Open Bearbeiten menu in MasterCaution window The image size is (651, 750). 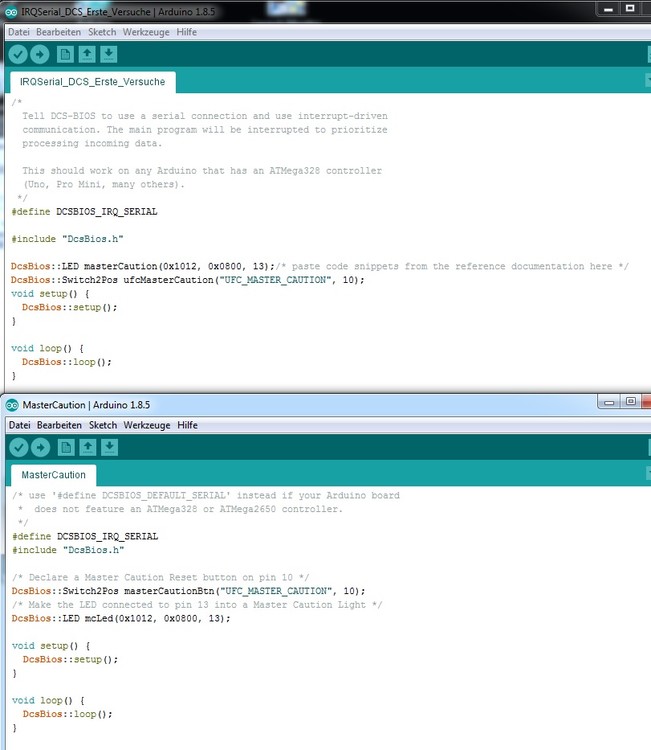click(59, 425)
